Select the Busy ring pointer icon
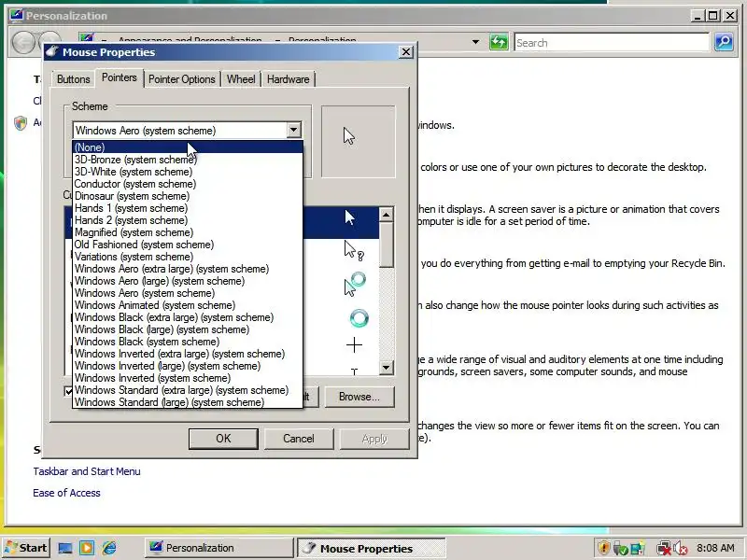This screenshot has width=747, height=560. tap(359, 318)
